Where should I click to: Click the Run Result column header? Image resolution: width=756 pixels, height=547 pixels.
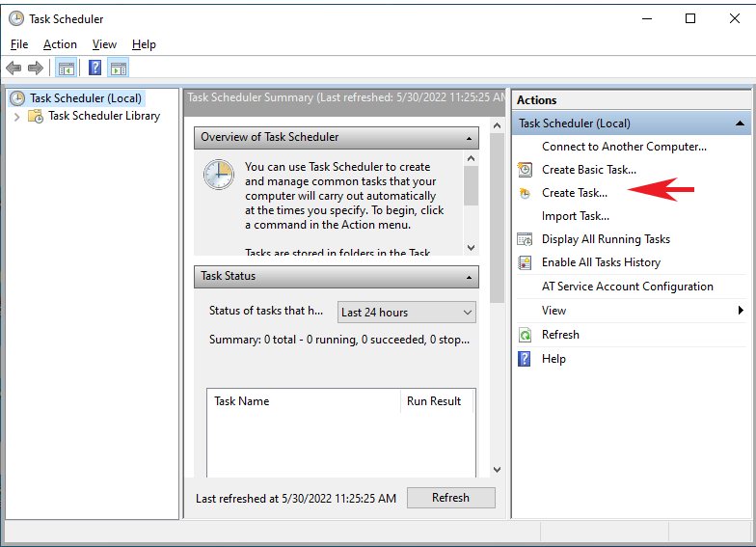(436, 401)
